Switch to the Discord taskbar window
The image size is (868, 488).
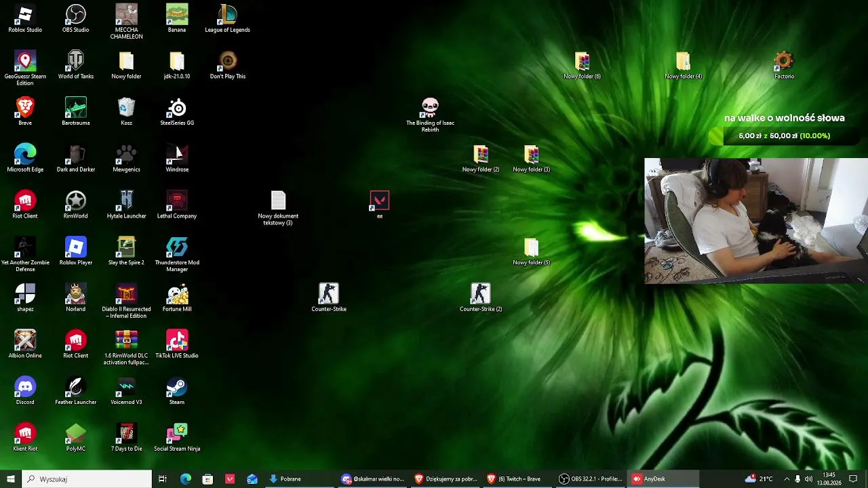[x=372, y=479]
